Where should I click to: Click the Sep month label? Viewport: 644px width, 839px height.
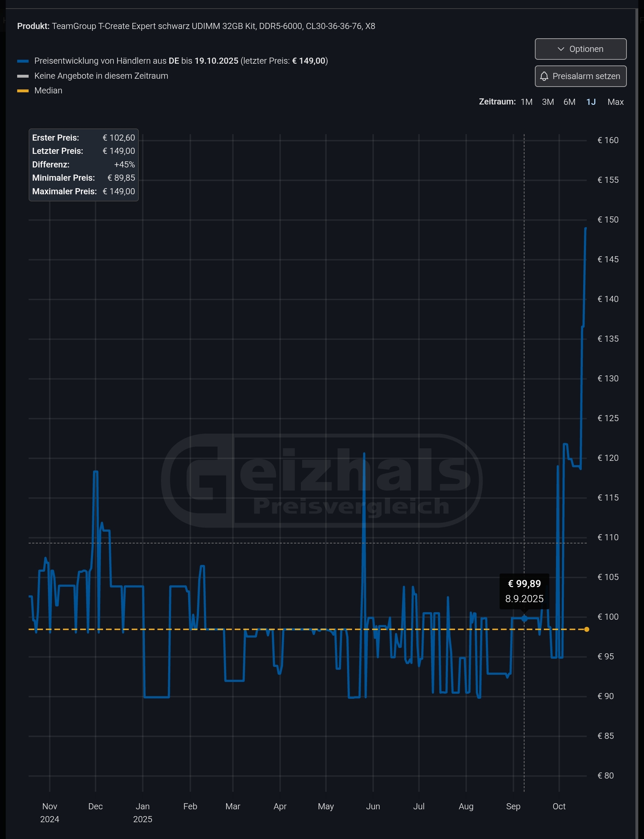click(x=513, y=806)
